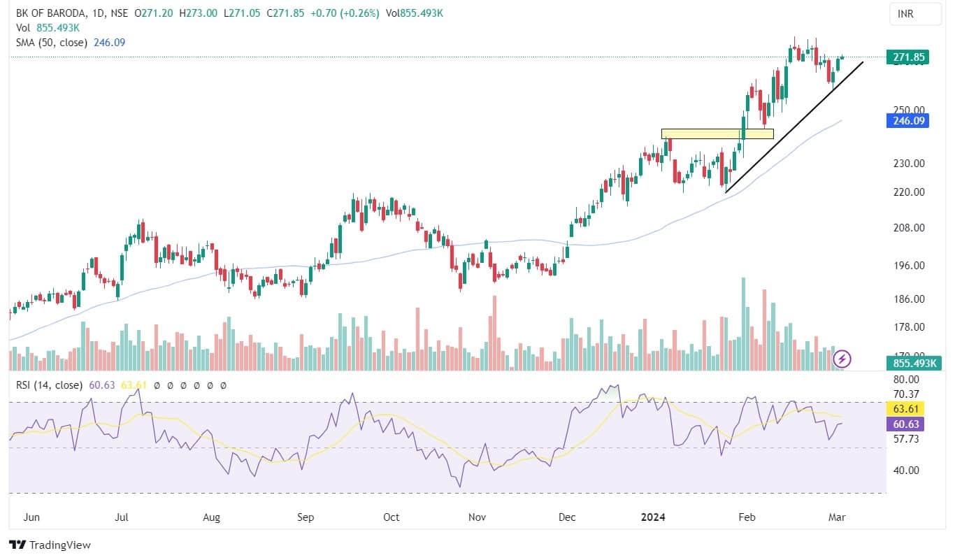Click the blue 246.09 SMA price label
Image resolution: width=955 pixels, height=560 pixels.
[907, 121]
